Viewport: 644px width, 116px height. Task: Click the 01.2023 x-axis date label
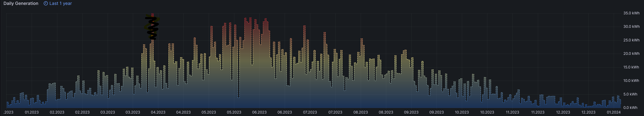point(32,112)
